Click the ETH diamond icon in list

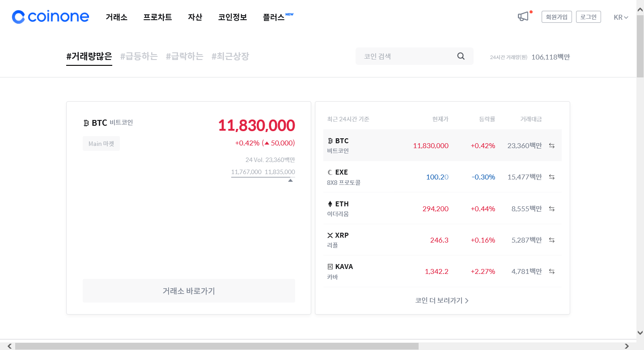pyautogui.click(x=330, y=204)
